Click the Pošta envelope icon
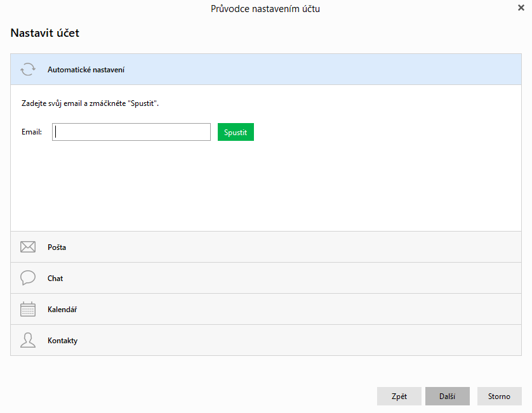 28,247
